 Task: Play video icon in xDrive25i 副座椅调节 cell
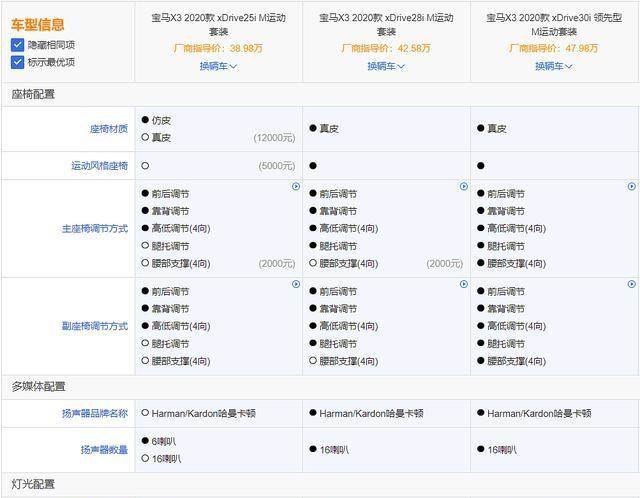pyautogui.click(x=296, y=284)
